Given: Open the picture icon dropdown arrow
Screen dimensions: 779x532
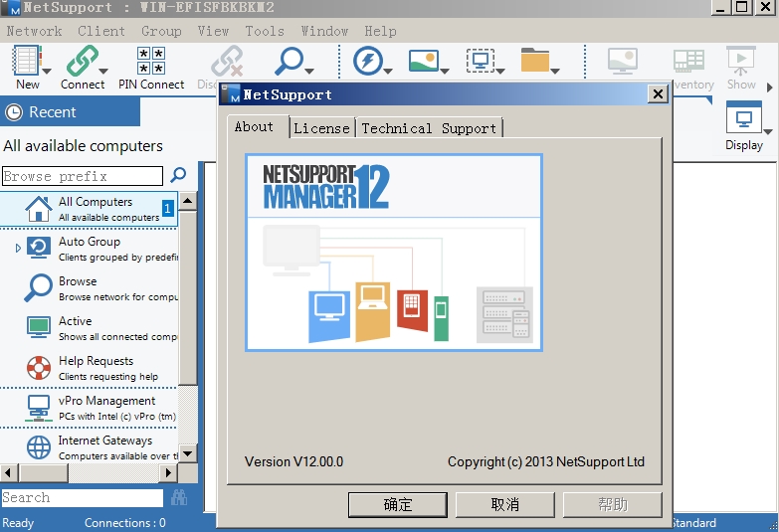Looking at the screenshot, I should 445,71.
